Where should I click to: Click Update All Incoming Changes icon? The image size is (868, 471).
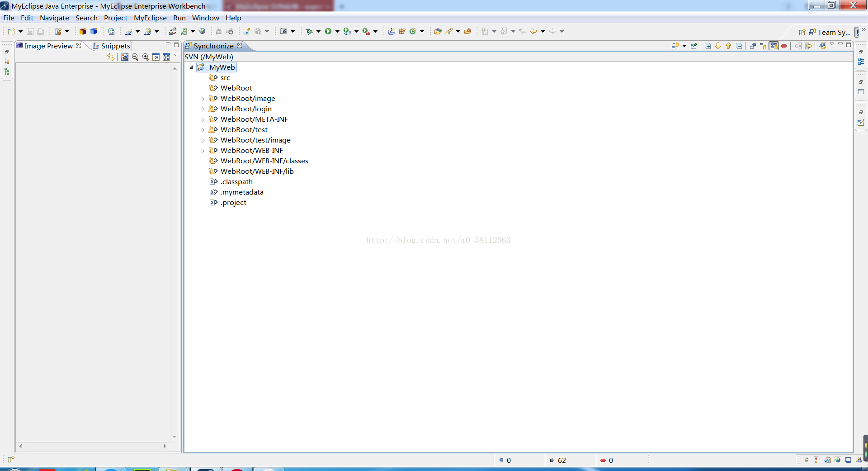click(798, 46)
